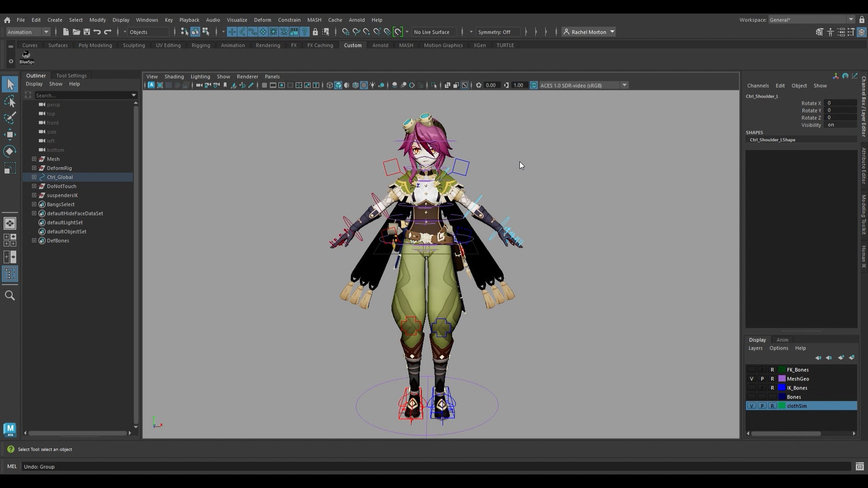
Task: Click the clothSim layer green color swatch
Action: 782,406
